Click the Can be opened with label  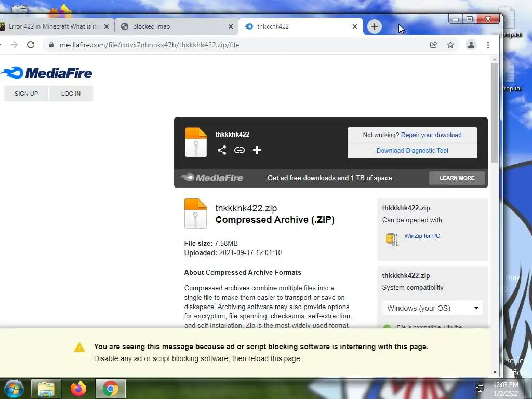412,220
